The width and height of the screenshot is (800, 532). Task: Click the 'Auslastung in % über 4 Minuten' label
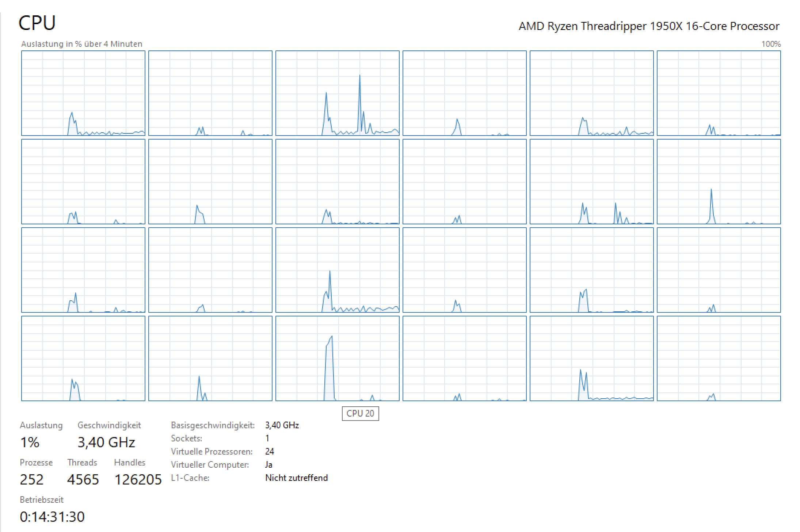pos(81,44)
